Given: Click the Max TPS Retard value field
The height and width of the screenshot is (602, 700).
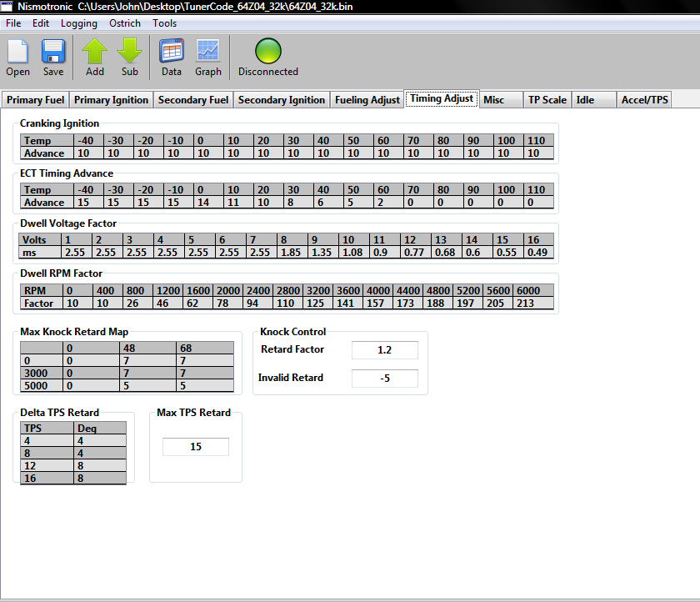Looking at the screenshot, I should (195, 447).
